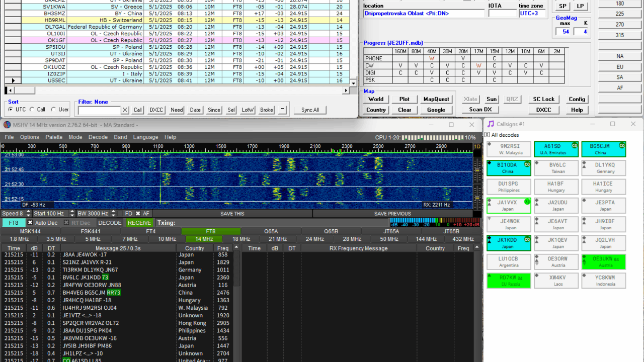Click the 'BH4VEG BG5CJM RR73' decode message row
Screen dimensions: 644x362
pos(117,293)
